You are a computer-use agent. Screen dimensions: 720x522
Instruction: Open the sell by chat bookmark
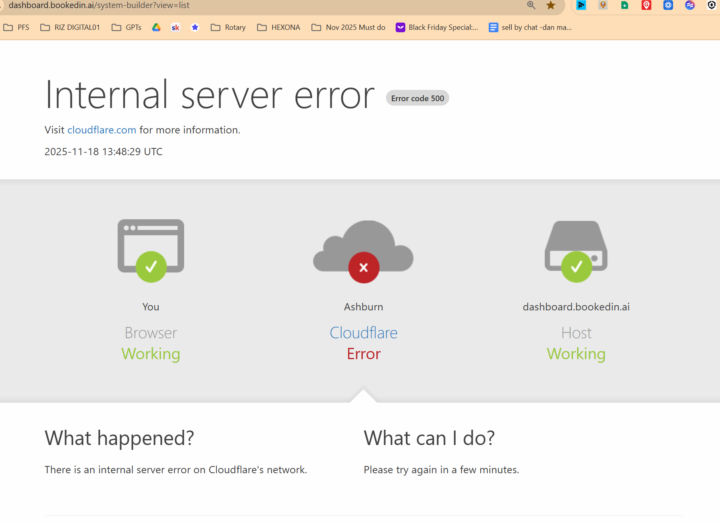[530, 28]
